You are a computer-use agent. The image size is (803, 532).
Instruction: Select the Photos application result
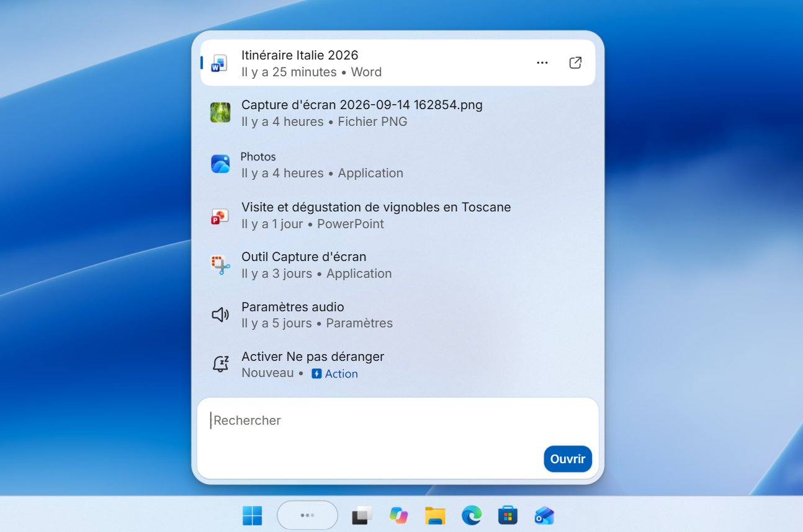click(x=398, y=164)
